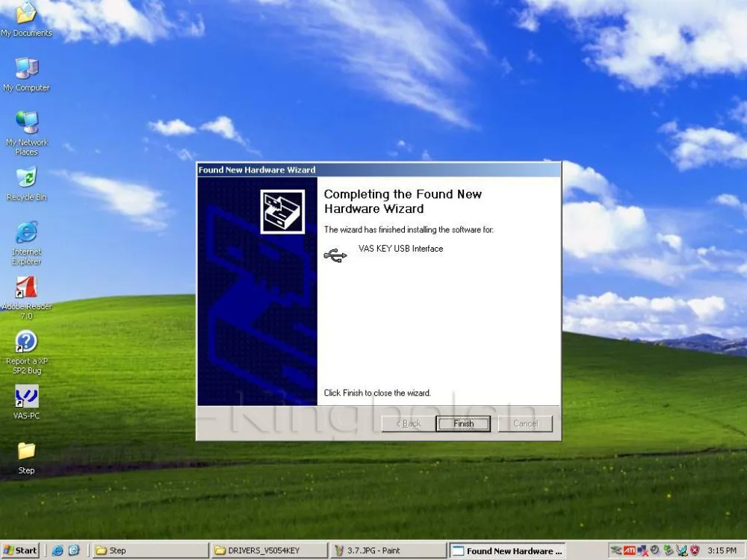Click the grey tray icon left of ATI
Screen dimensions: 747x560
pos(616,550)
